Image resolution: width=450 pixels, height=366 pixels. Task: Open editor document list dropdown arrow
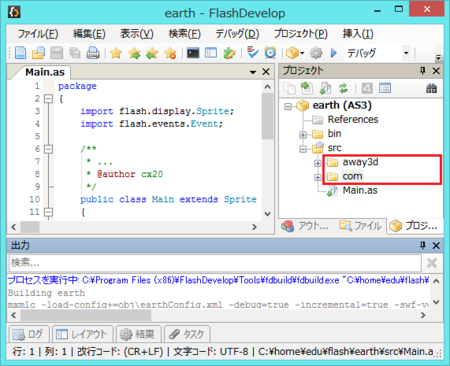coord(253,72)
